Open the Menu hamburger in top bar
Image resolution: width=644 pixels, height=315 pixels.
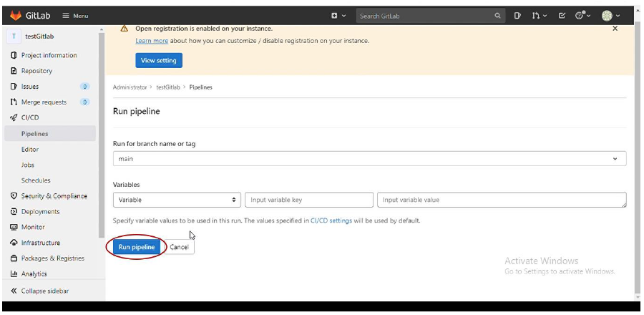(x=75, y=16)
